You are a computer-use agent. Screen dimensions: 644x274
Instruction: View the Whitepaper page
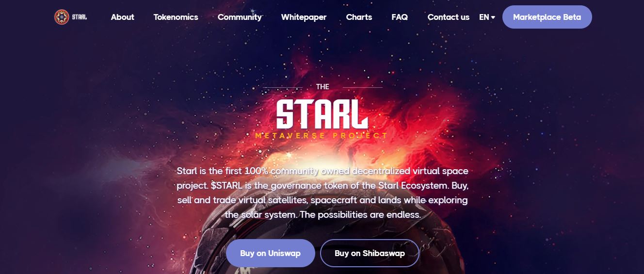click(x=304, y=17)
